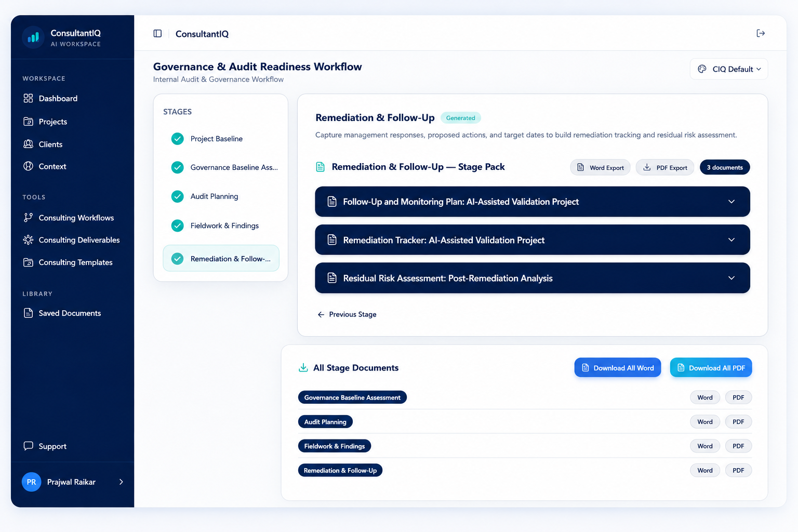Click the Project Baseline checkmark icon
The image size is (798, 532).
click(x=178, y=139)
